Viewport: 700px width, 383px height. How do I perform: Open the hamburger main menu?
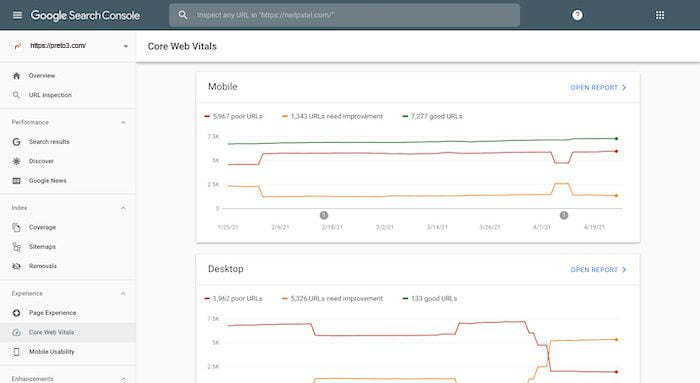click(17, 15)
